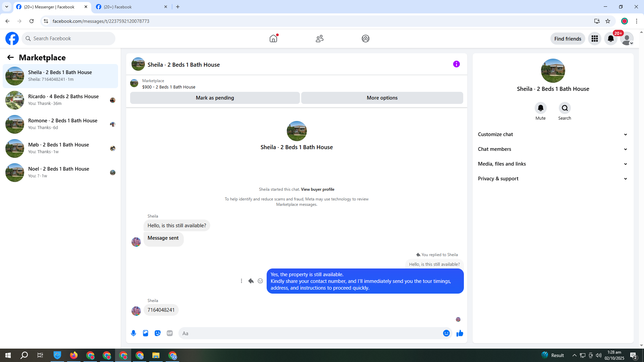Viewport: 644px width, 362px height.
Task: Click Mark as pending button
Action: point(215,98)
